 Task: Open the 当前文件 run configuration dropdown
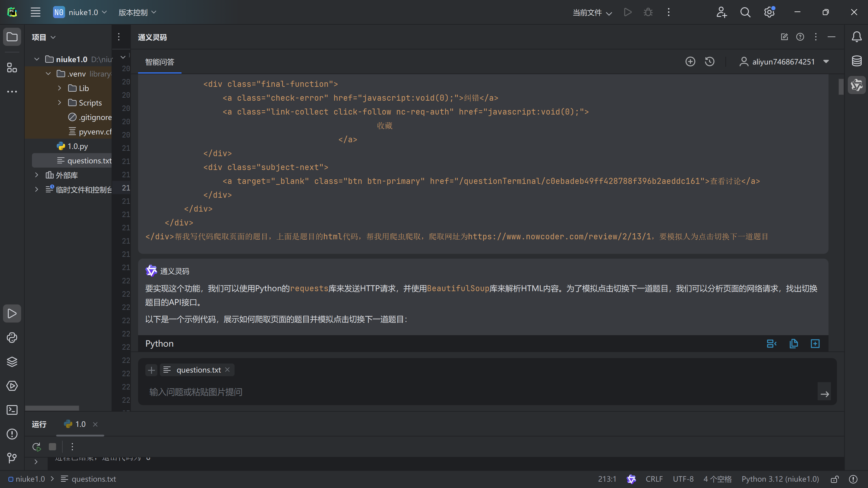click(592, 12)
